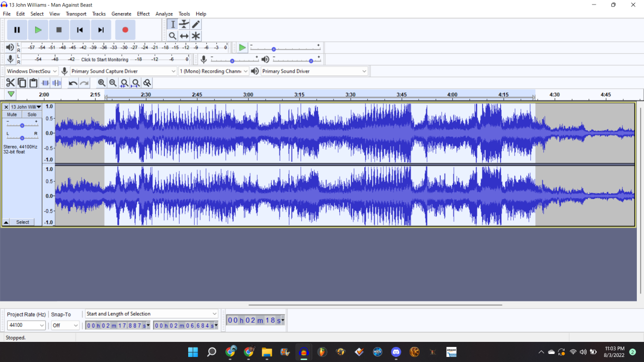
Task: Select the Draw (pencil) tool
Action: pyautogui.click(x=196, y=25)
